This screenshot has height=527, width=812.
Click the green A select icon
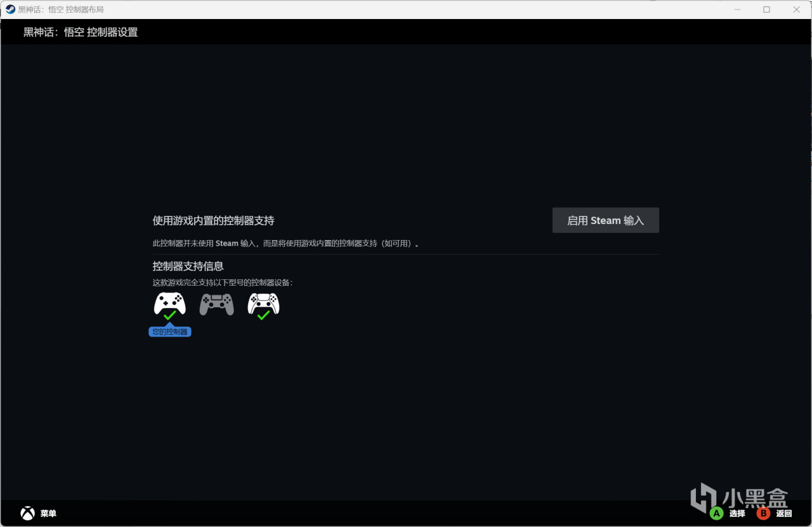point(717,513)
